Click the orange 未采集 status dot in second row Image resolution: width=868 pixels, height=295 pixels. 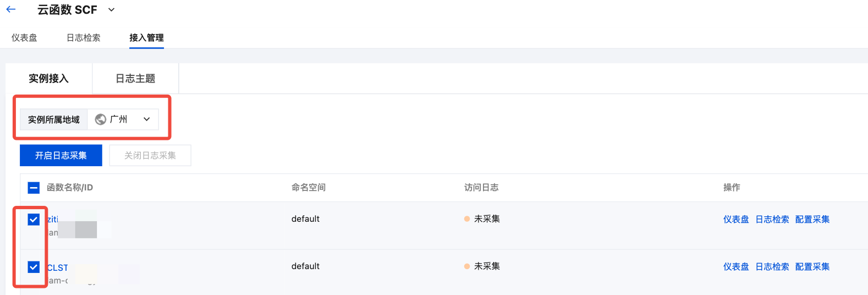pos(467,266)
